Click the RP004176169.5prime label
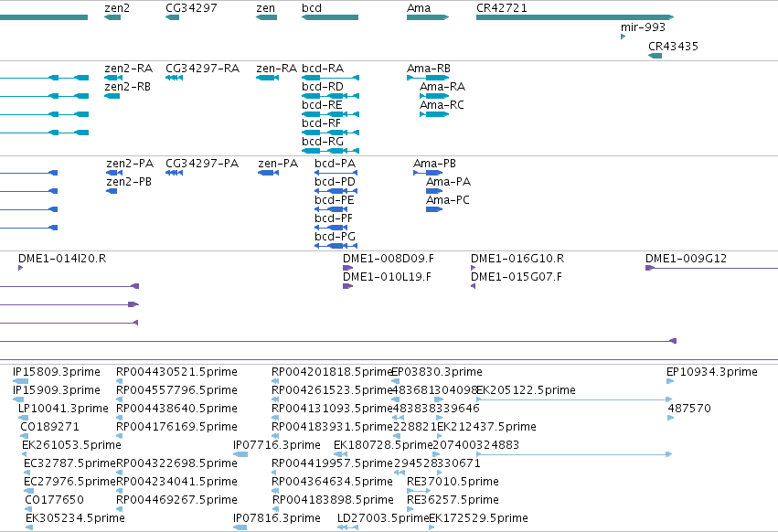 click(176, 427)
